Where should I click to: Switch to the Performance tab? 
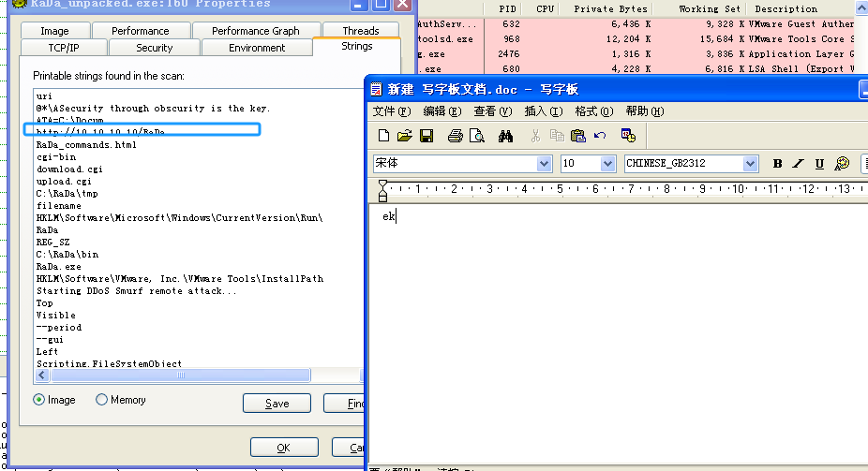coord(141,31)
